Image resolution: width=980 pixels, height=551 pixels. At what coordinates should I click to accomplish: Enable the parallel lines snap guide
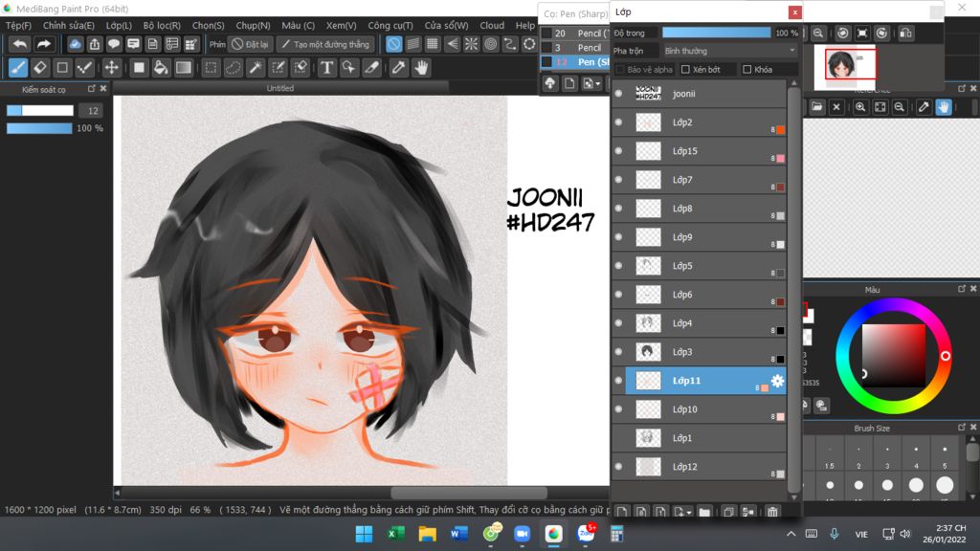[413, 44]
